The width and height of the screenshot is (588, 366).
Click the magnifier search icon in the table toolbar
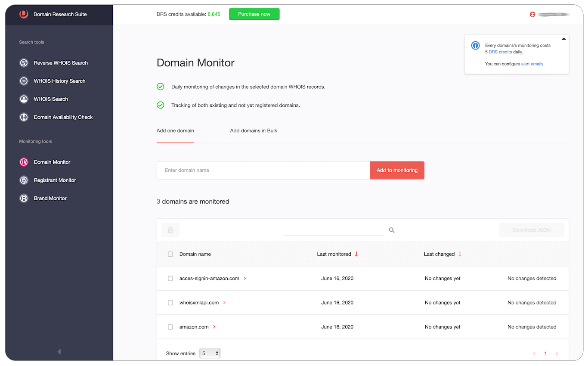coord(392,230)
